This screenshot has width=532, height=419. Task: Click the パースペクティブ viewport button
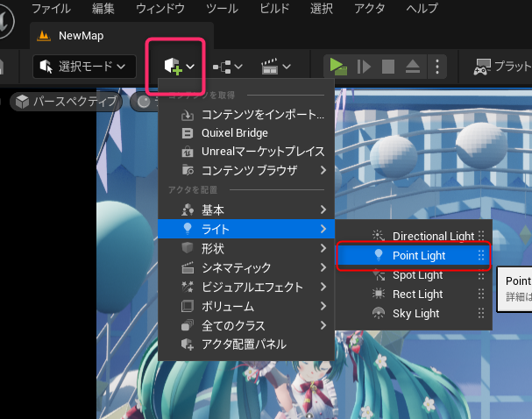[x=67, y=101]
